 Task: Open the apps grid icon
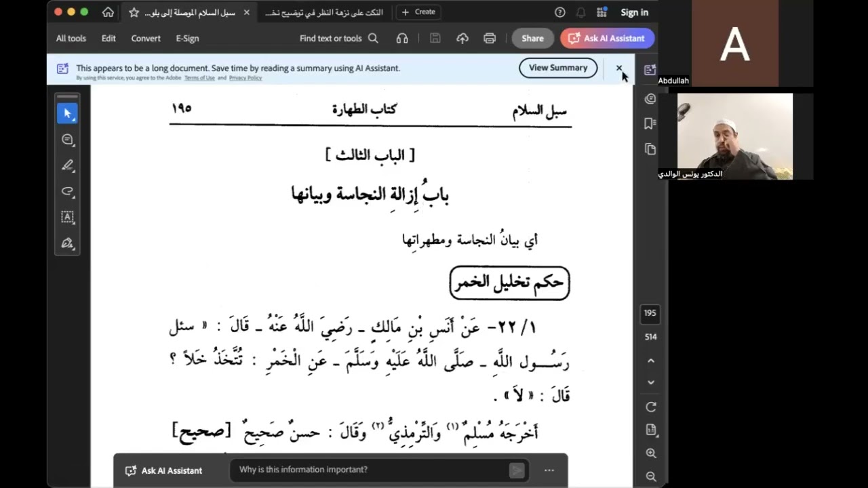(601, 12)
